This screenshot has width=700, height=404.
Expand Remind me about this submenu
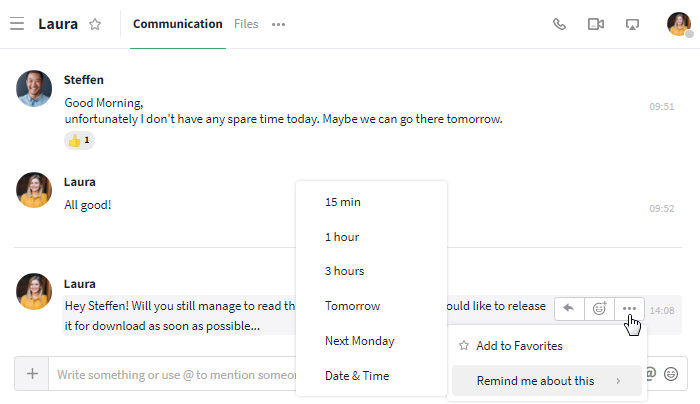pyautogui.click(x=547, y=381)
